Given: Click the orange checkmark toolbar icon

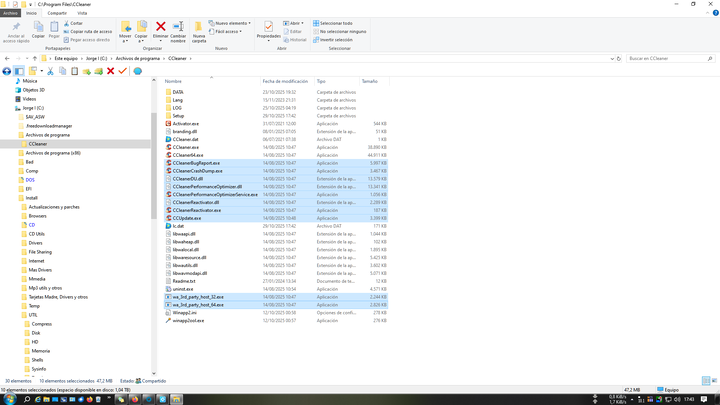Looking at the screenshot, I should [x=122, y=71].
